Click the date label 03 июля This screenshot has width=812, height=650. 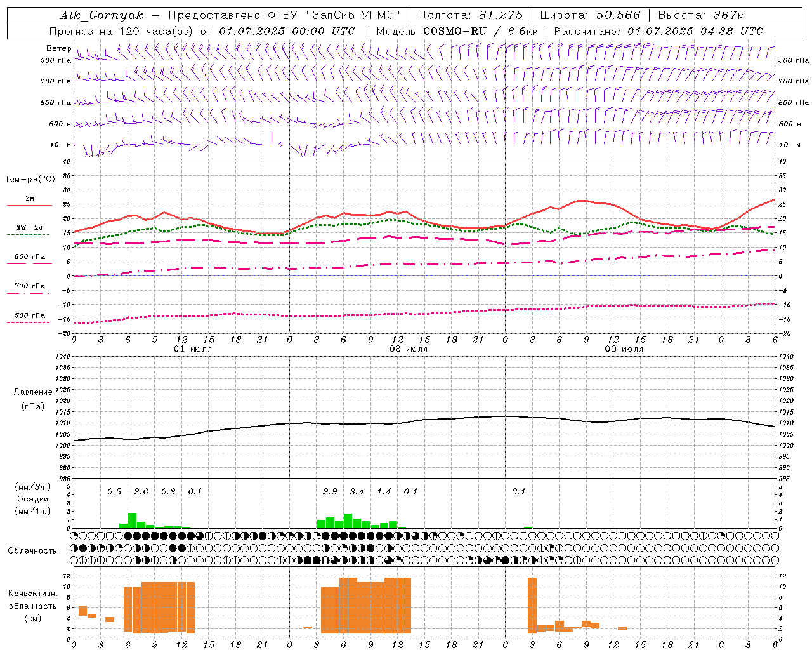click(624, 349)
